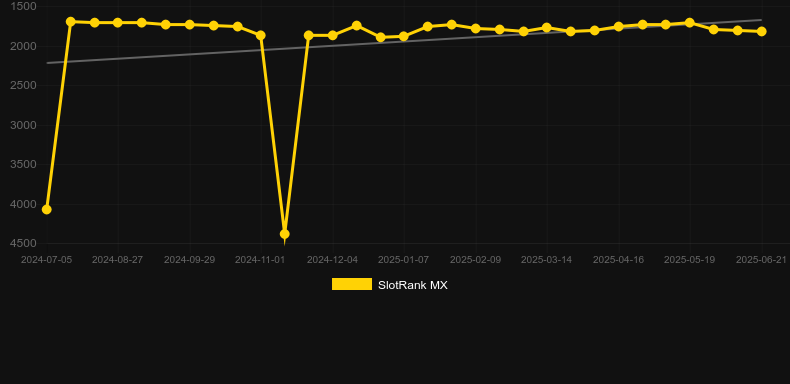The height and width of the screenshot is (384, 790).
Task: Select the first data point near 4000
Action: (x=46, y=209)
